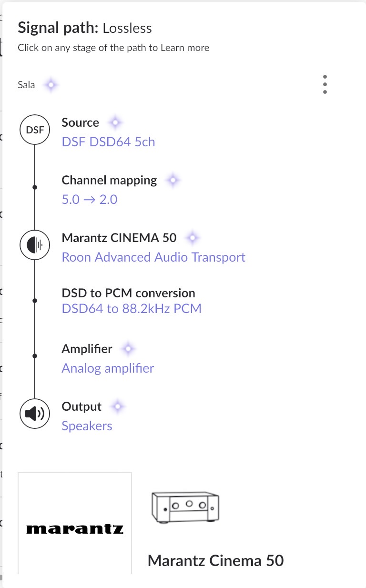Open the three-dot more options menu

(325, 84)
